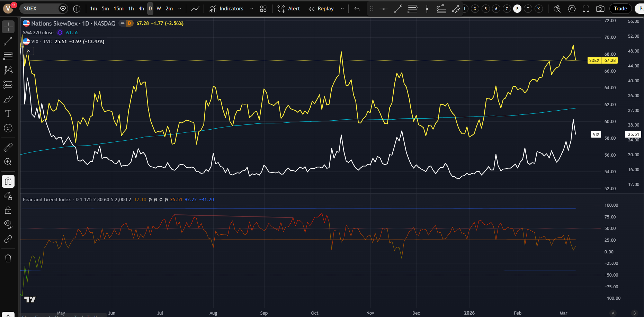Click the SDEX symbol search field

[38, 9]
